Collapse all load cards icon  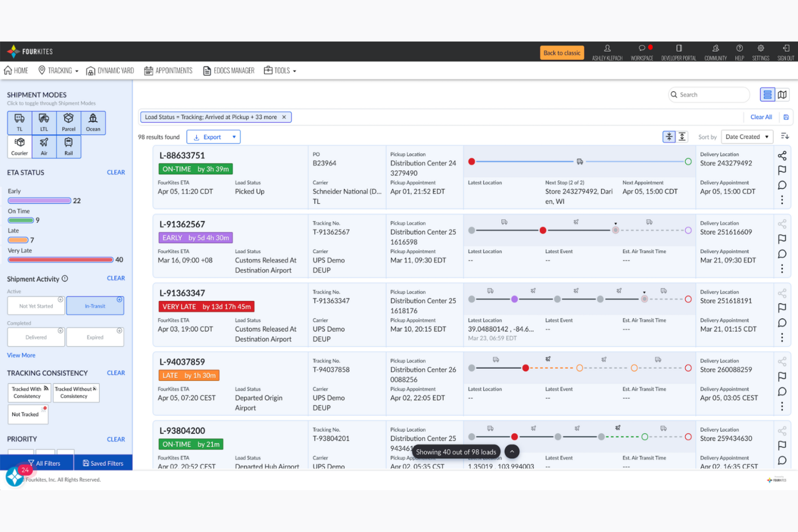point(669,137)
